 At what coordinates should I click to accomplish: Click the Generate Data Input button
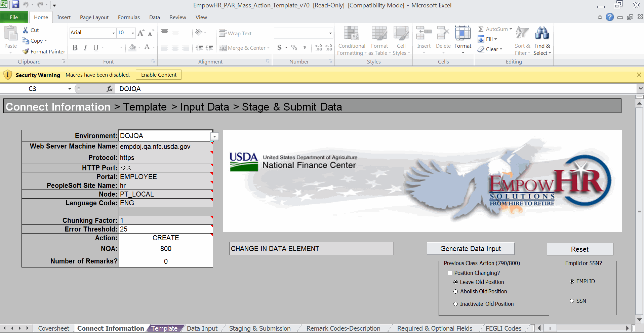tap(471, 249)
